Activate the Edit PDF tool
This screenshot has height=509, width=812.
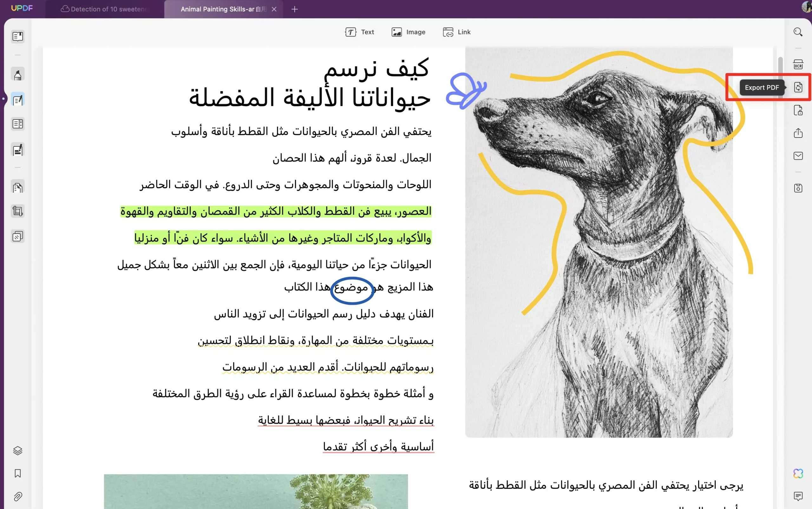click(17, 99)
